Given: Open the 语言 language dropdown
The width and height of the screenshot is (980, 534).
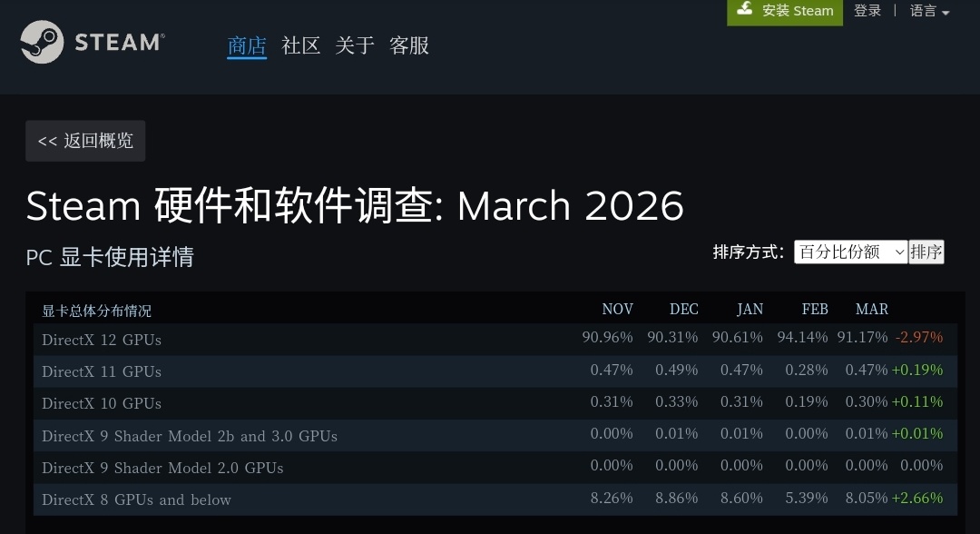Looking at the screenshot, I should tap(929, 11).
